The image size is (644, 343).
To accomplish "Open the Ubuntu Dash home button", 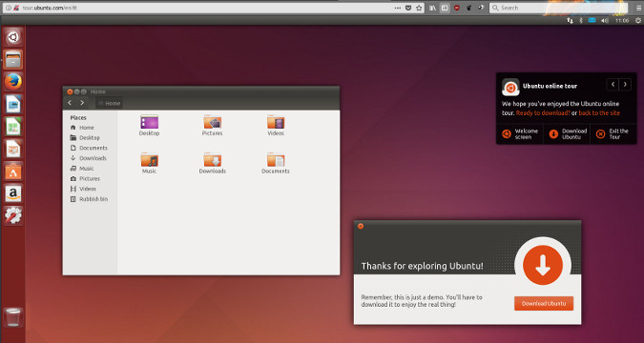I will tap(13, 37).
